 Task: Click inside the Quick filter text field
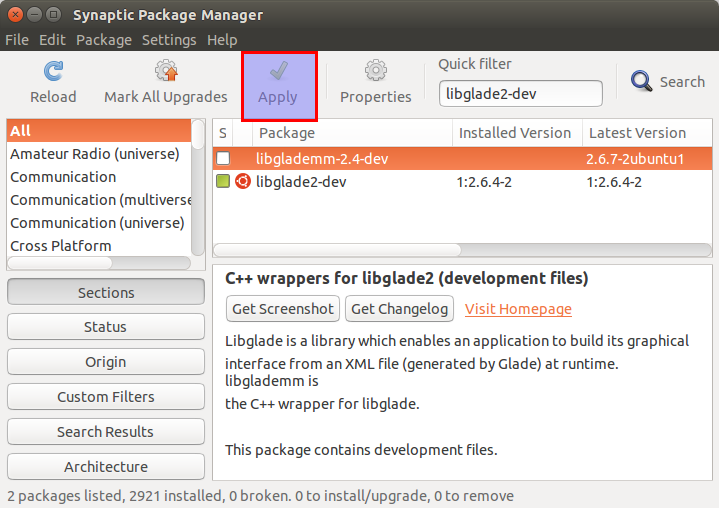[x=520, y=94]
